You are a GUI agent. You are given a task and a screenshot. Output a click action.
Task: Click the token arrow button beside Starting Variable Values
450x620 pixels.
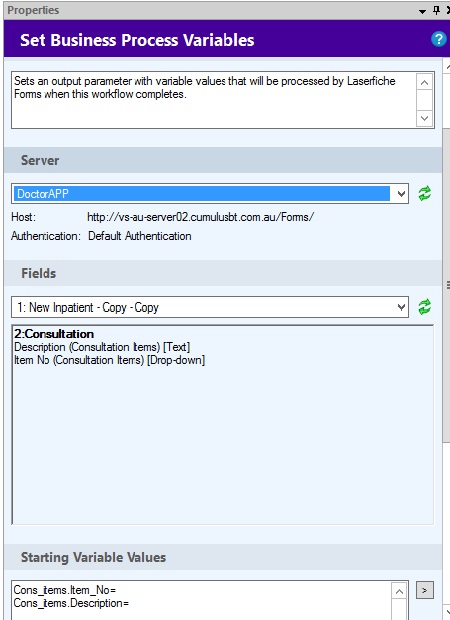tap(425, 590)
